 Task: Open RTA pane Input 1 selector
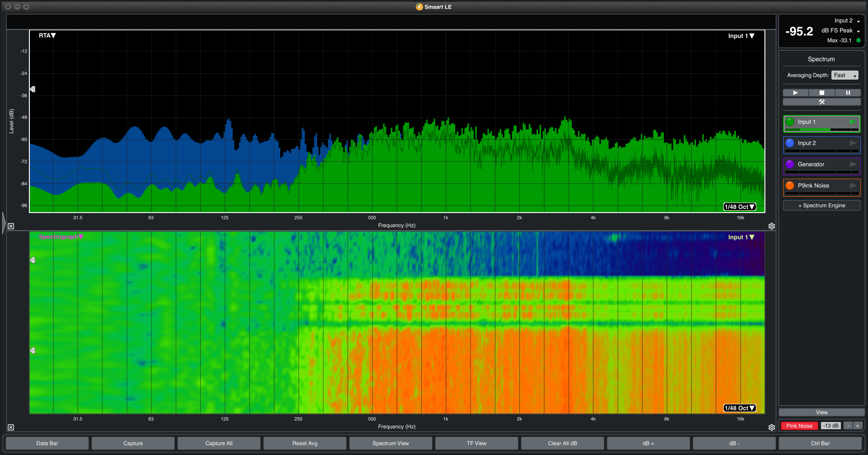(741, 36)
